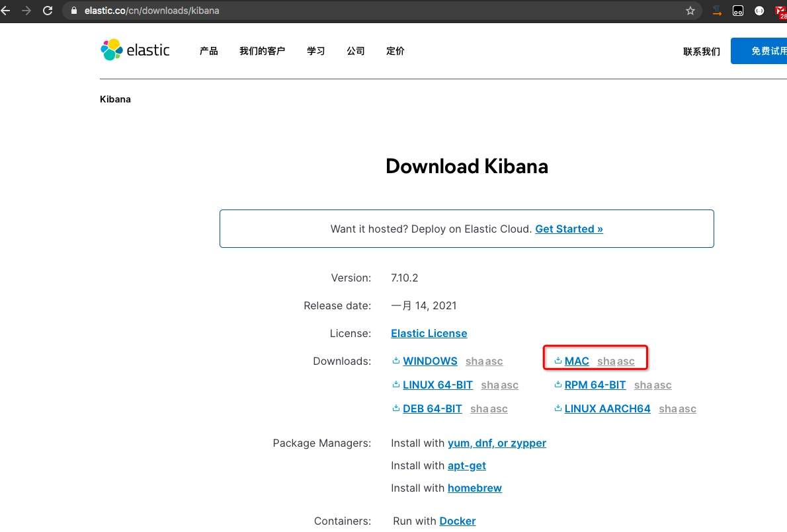Click the release date 一月 14, 2021
The height and width of the screenshot is (532, 787).
tap(424, 306)
